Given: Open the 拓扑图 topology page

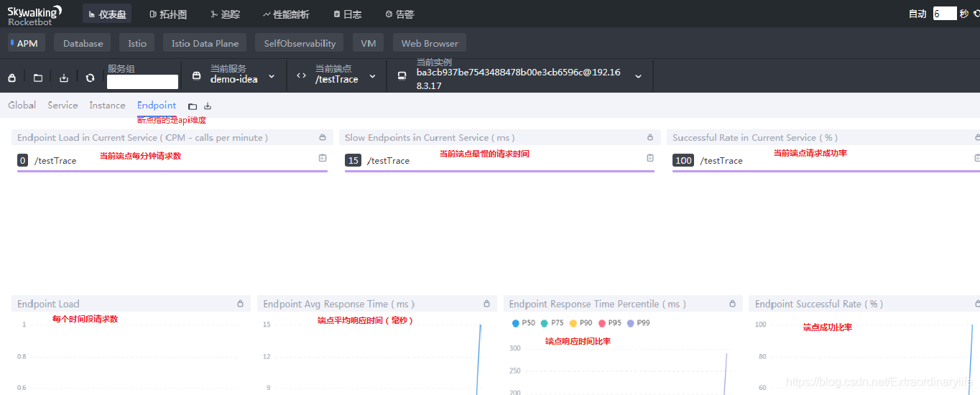Looking at the screenshot, I should [x=168, y=14].
